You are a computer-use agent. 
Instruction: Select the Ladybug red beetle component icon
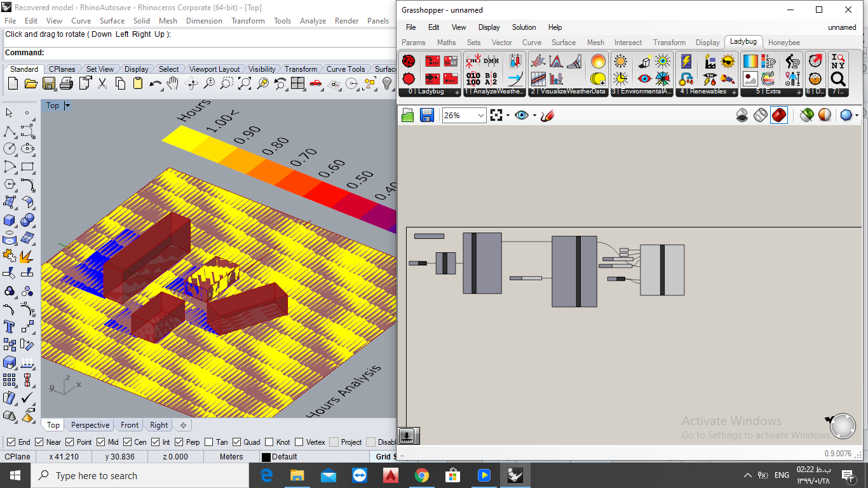click(409, 61)
